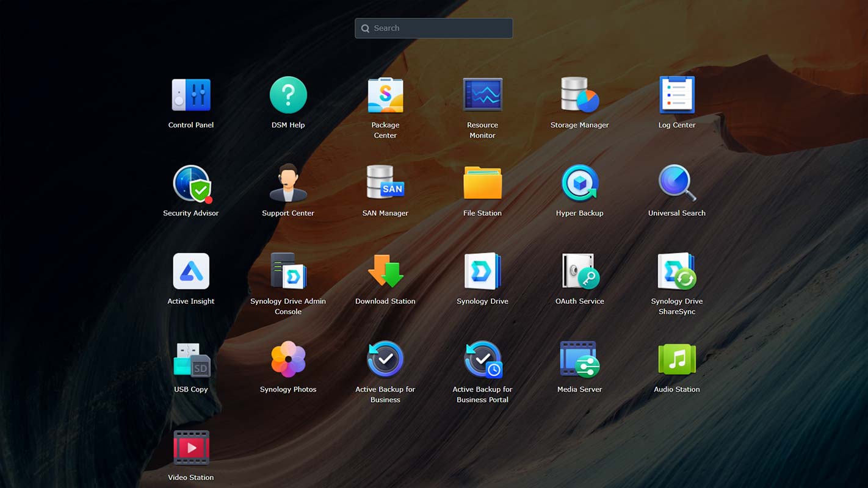Launch Hyper Backup
Image resolution: width=868 pixels, height=488 pixels.
579,183
